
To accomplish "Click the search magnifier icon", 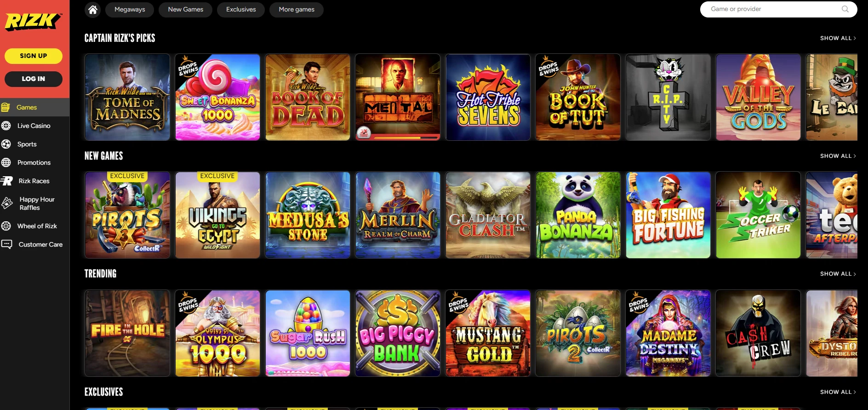I will [x=845, y=9].
